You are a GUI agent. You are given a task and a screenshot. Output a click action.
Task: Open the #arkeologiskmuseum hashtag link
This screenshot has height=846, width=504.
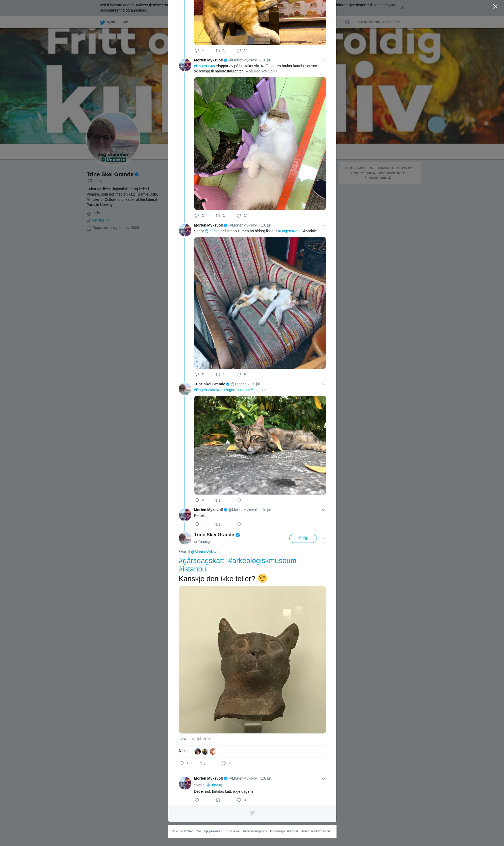(x=262, y=561)
